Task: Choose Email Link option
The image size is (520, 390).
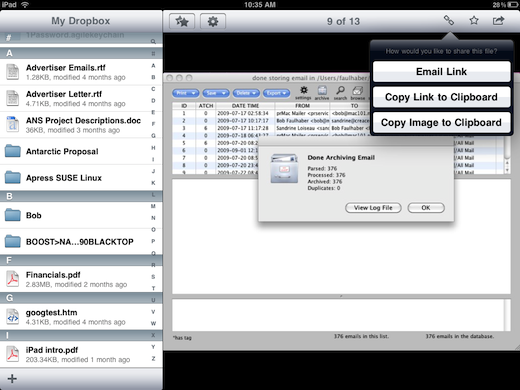Action: (x=441, y=72)
